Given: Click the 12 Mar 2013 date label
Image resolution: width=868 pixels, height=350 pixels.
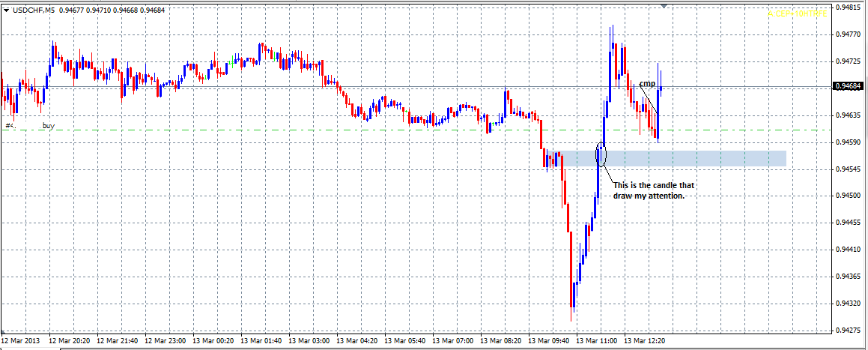Looking at the screenshot, I should (x=22, y=340).
